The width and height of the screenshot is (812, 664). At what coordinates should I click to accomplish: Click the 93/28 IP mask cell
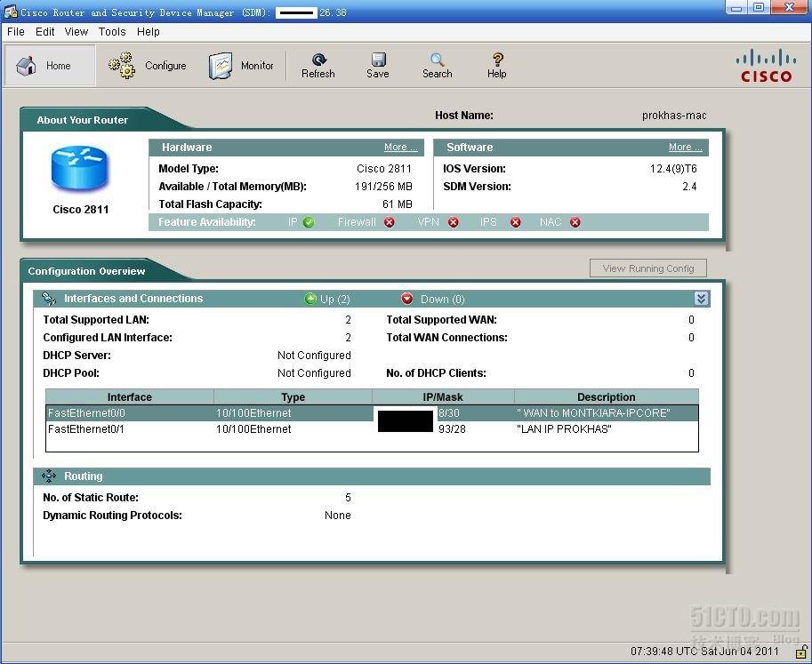tap(452, 429)
